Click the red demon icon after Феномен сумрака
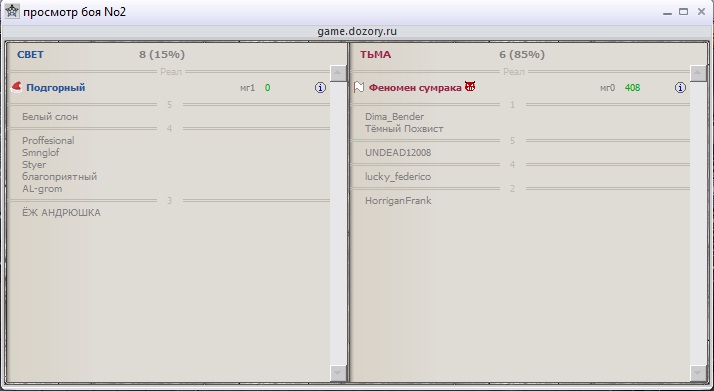The width and height of the screenshot is (714, 391). [x=470, y=86]
